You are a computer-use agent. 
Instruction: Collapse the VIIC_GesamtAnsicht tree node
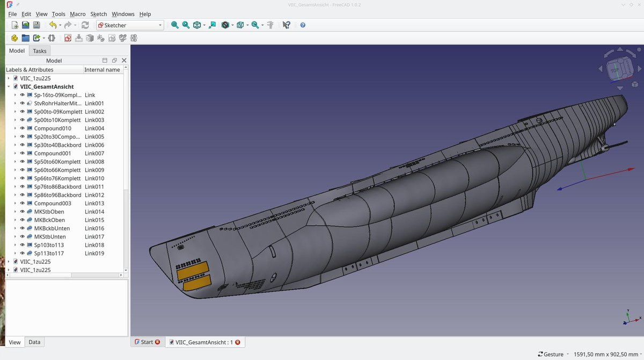pyautogui.click(x=9, y=87)
